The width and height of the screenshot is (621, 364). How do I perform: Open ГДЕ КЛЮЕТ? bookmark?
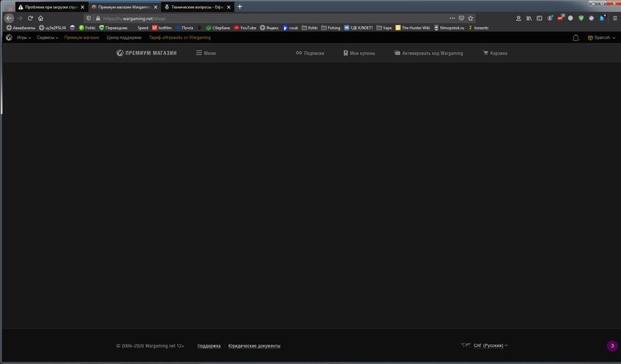359,28
